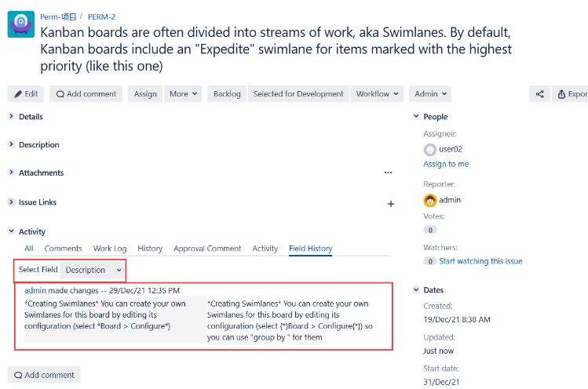This screenshot has height=389, width=588.
Task: Click the Export button
Action: point(572,94)
